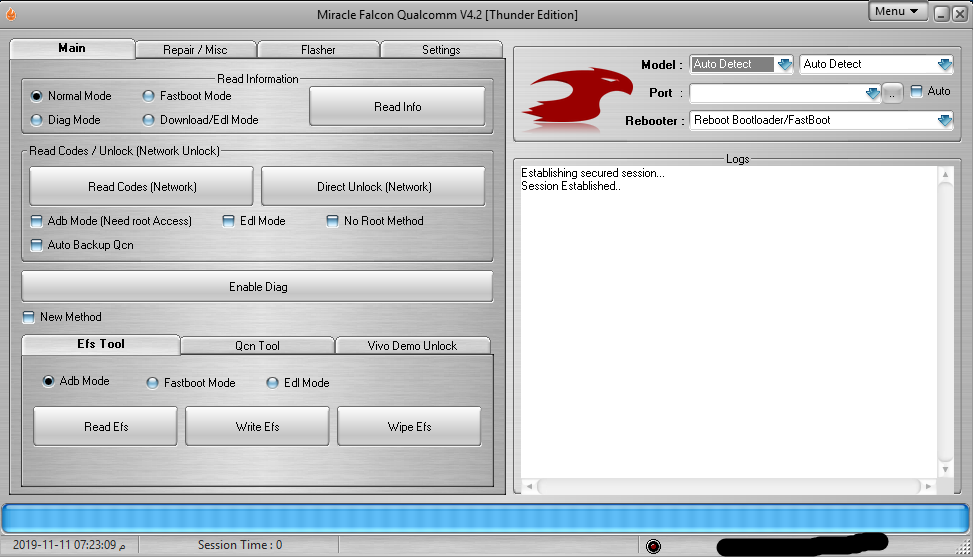Click the port browse '..' button
The width and height of the screenshot is (973, 557).
tap(892, 93)
